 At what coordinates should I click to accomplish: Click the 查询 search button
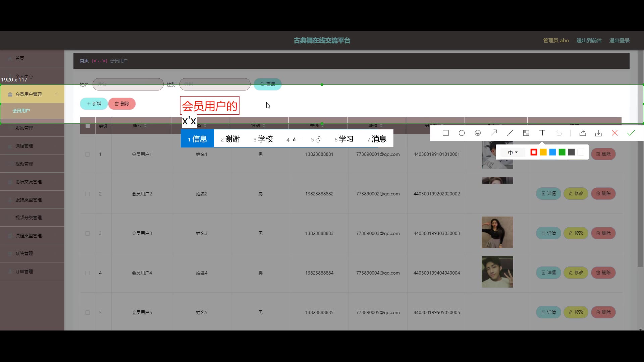(268, 84)
